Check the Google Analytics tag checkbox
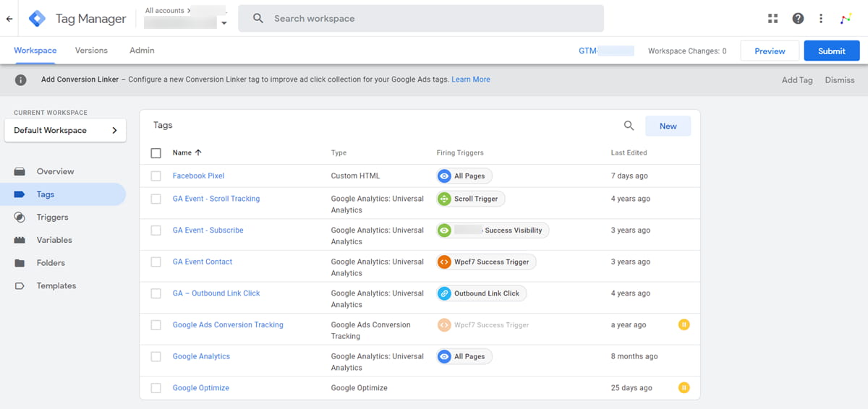868x409 pixels. pos(156,356)
